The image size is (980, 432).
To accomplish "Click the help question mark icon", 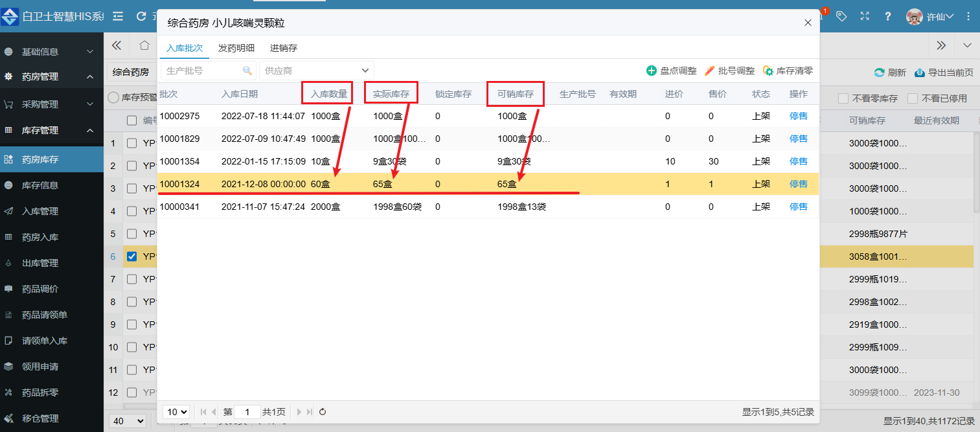I will [x=888, y=16].
